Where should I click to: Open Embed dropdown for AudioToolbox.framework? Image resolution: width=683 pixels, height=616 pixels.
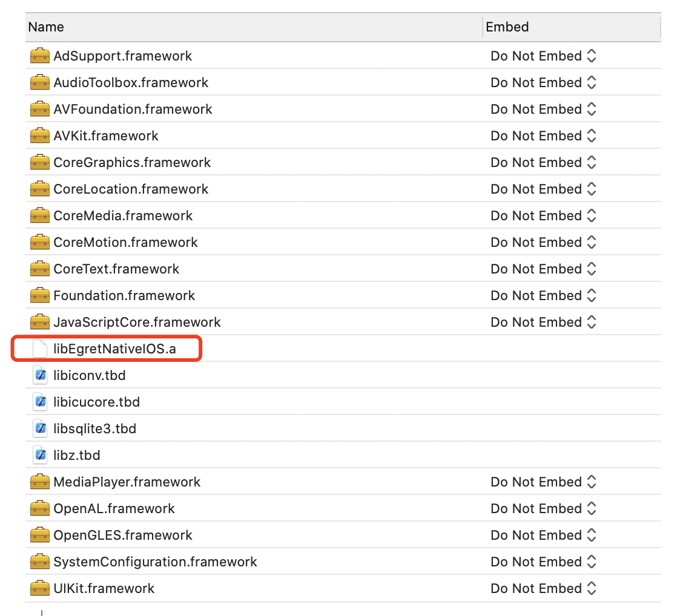click(543, 83)
